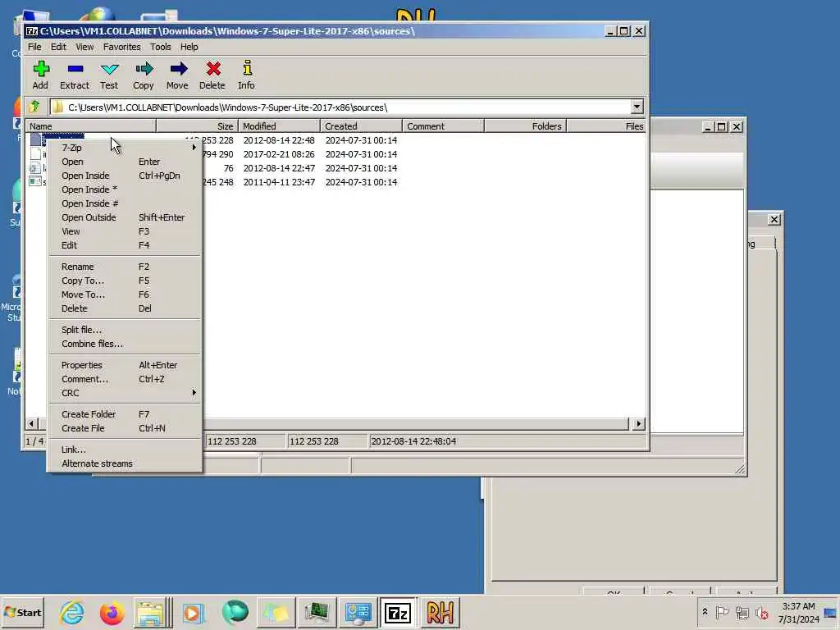
Task: Open the Tools menu
Action: tap(160, 47)
